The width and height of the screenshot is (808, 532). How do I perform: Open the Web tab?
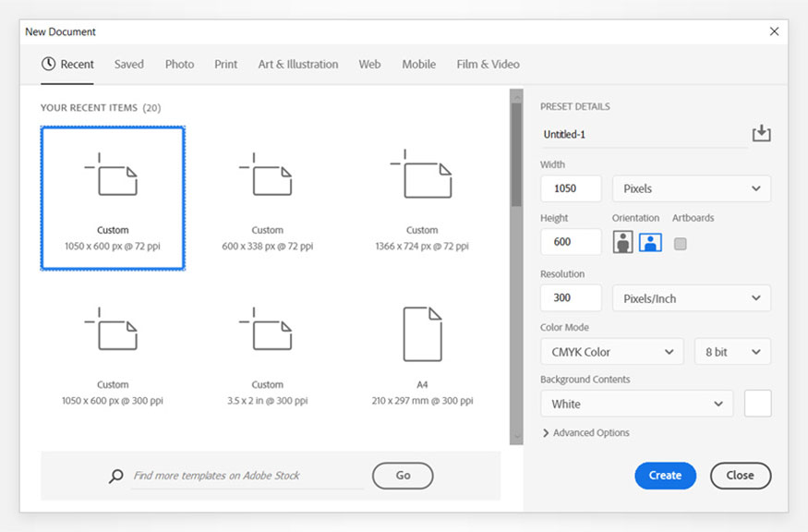click(x=369, y=65)
